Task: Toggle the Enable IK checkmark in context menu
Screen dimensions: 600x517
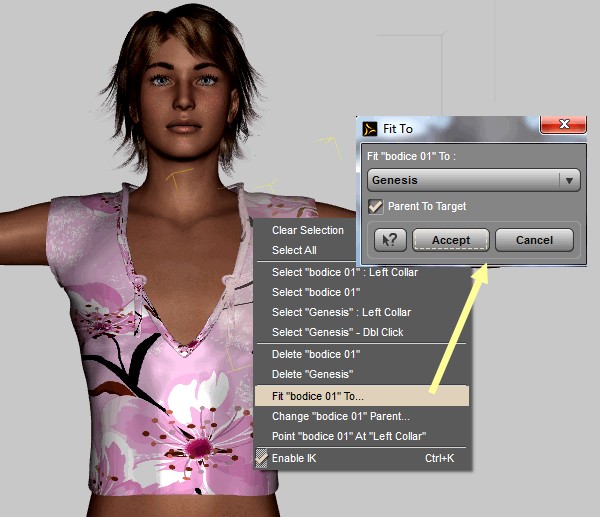Action: [x=261, y=458]
